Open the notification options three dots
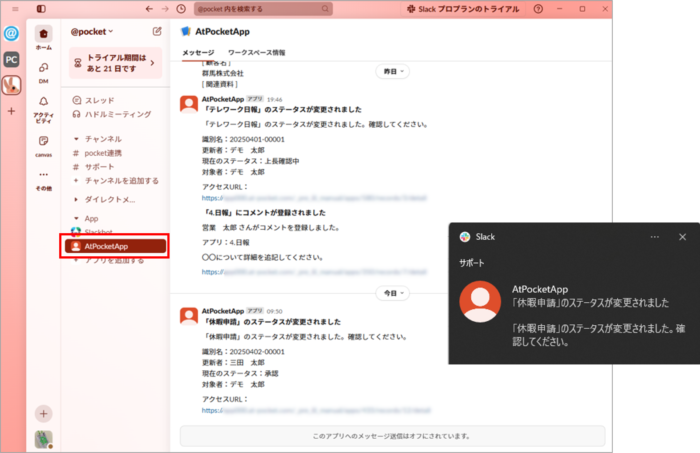 coord(654,237)
